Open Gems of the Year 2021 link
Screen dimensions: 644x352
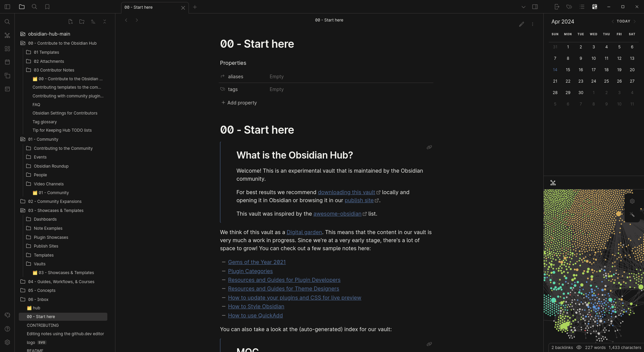257,262
